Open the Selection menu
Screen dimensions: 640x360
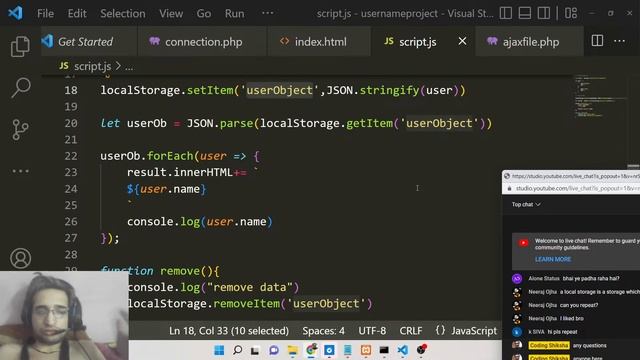[x=123, y=13]
